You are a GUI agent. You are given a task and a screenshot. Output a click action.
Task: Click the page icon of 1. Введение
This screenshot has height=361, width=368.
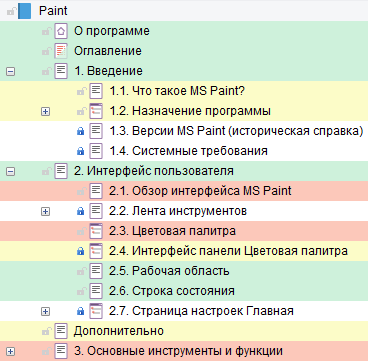click(x=61, y=71)
